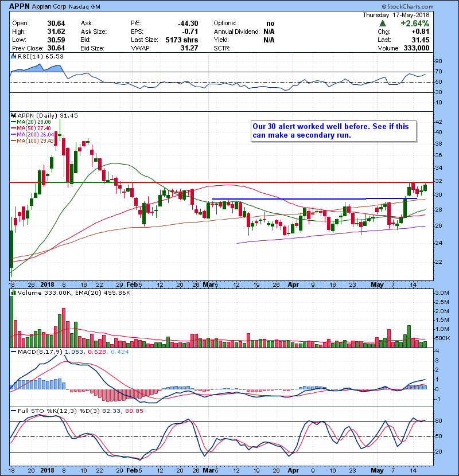Click the Volume 333.00K, EMA(20) 455.86K label
The width and height of the screenshot is (459, 476).
[74, 292]
